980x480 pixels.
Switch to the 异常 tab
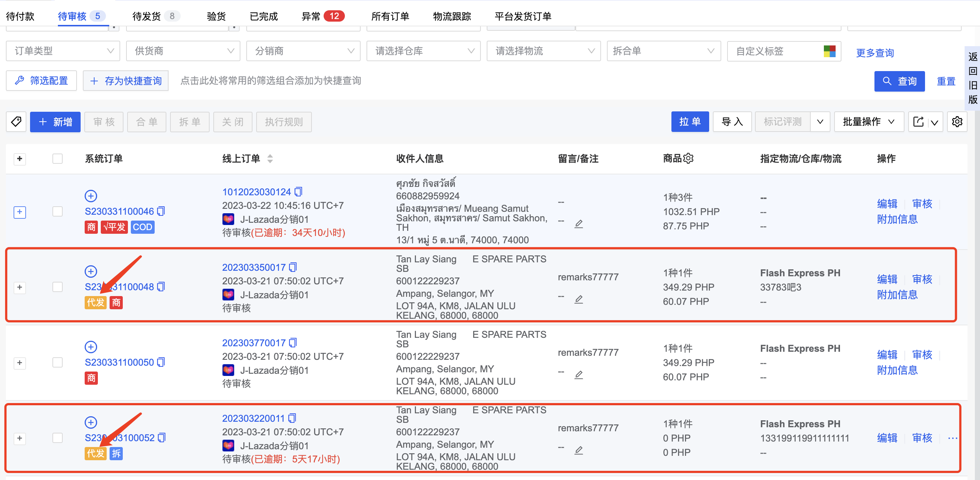pyautogui.click(x=323, y=16)
